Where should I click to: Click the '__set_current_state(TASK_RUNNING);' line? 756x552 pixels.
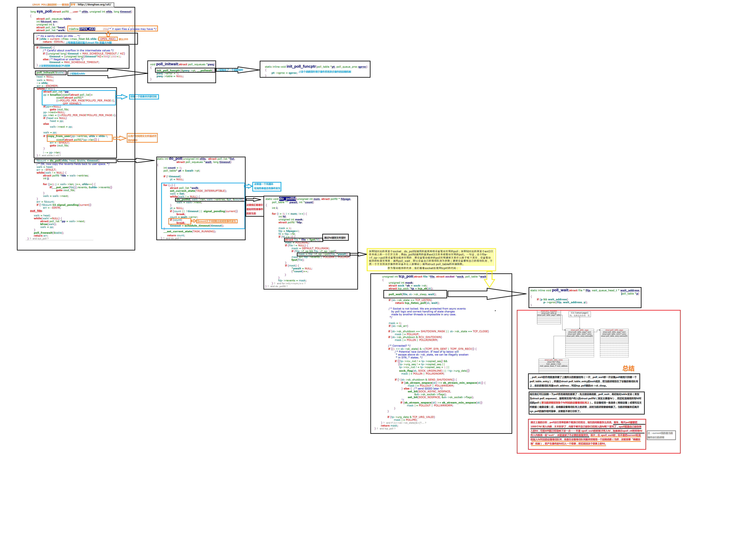coord(190,231)
